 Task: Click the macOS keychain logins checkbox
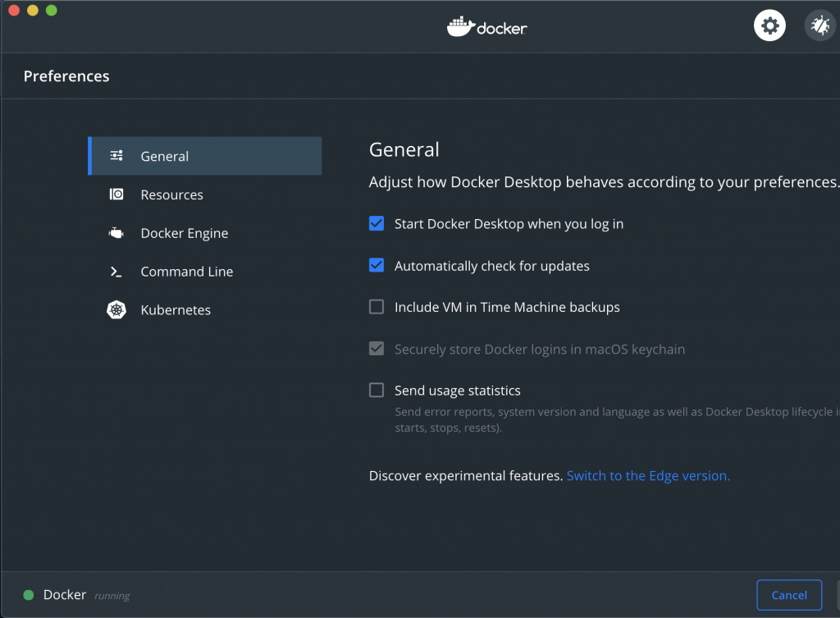click(377, 349)
